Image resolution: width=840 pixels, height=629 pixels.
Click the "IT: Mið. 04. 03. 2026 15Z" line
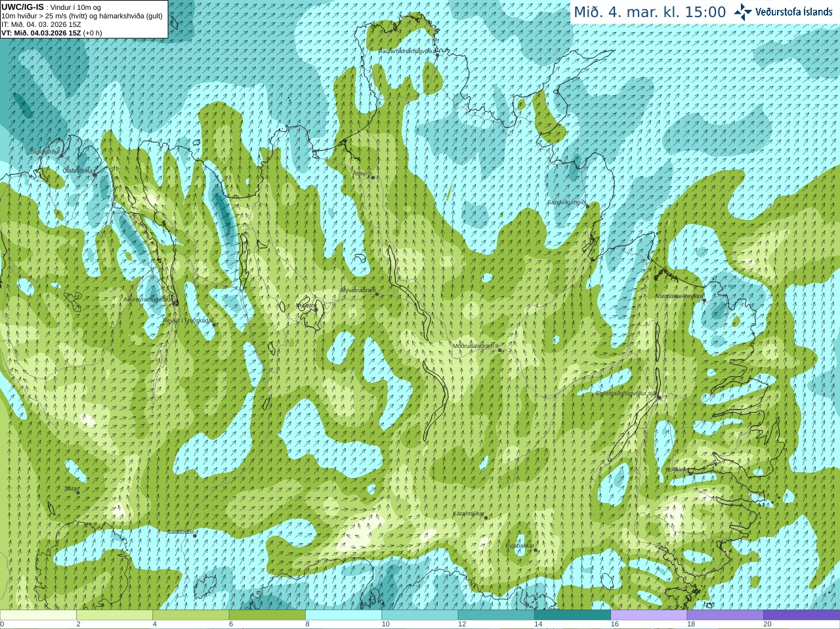click(x=41, y=24)
